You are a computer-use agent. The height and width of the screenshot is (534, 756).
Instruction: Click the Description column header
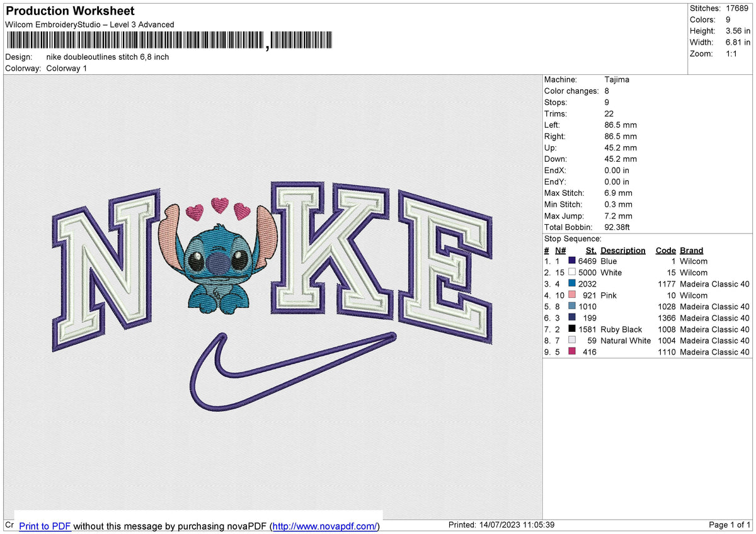[623, 251]
